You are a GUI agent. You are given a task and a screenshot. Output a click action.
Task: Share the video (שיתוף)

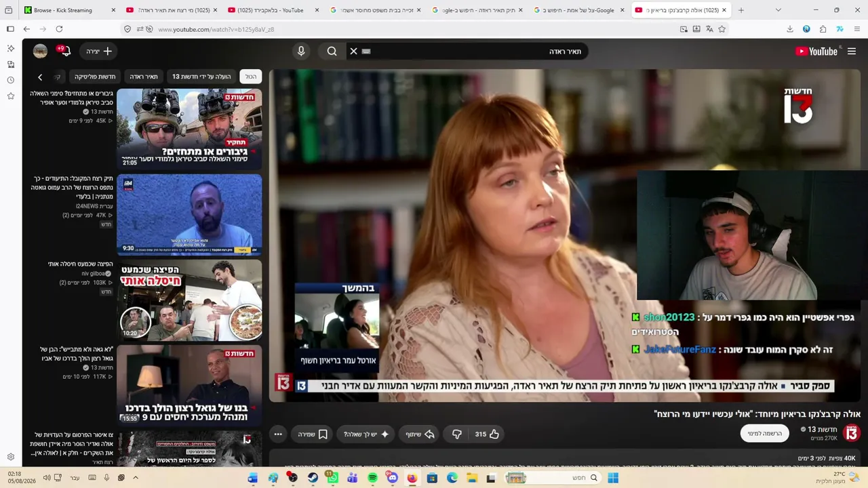coord(420,434)
